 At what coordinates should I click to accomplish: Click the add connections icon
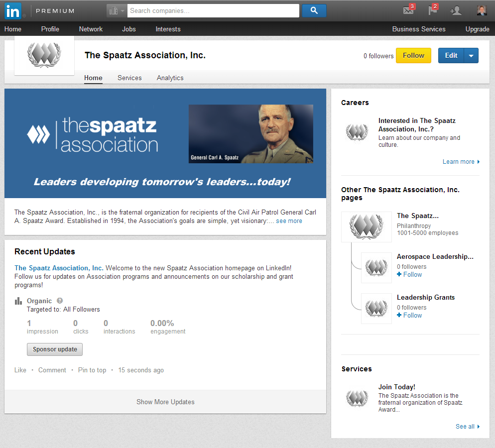tap(456, 11)
